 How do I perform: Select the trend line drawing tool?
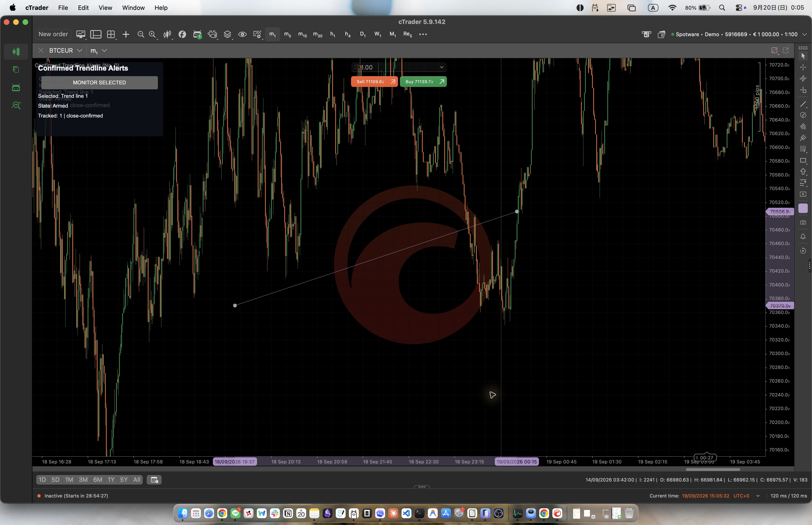[803, 104]
